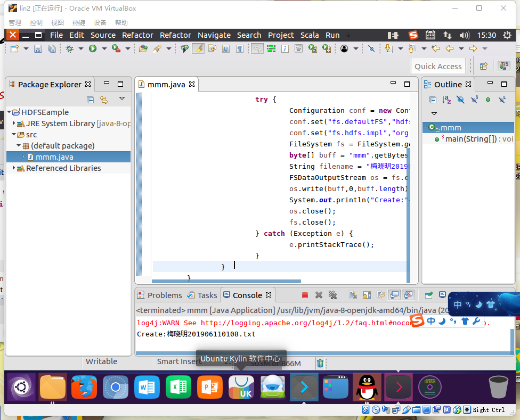Click the red Terminate console button
Screen dimensions: 520x420
305,295
